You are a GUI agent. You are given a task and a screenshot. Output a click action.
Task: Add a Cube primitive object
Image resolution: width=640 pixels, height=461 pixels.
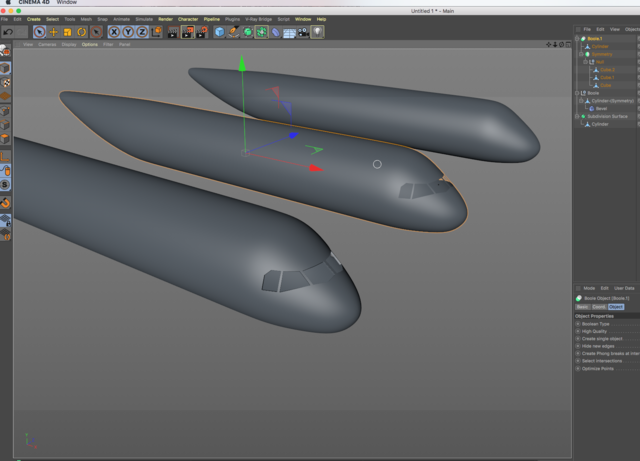pos(220,32)
